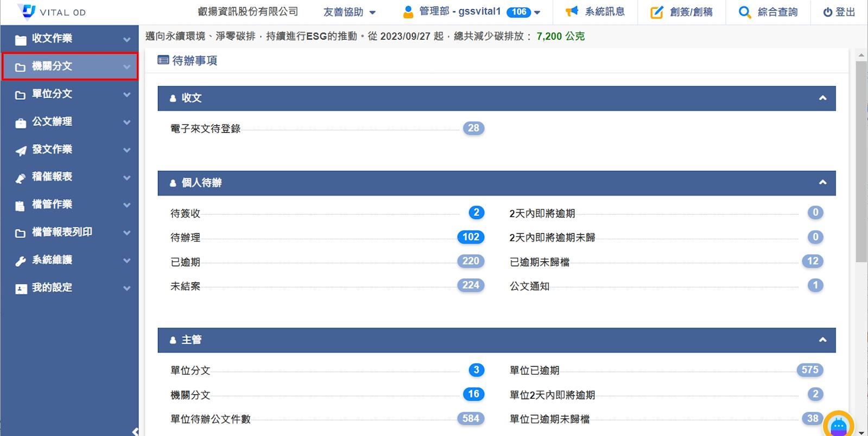
Task: Click the user avatar icon
Action: 408,12
